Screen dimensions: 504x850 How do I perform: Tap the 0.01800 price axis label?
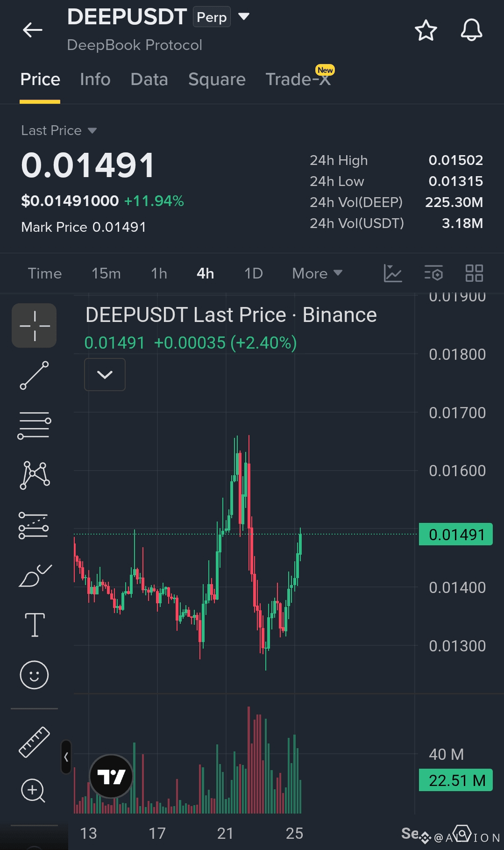click(457, 354)
